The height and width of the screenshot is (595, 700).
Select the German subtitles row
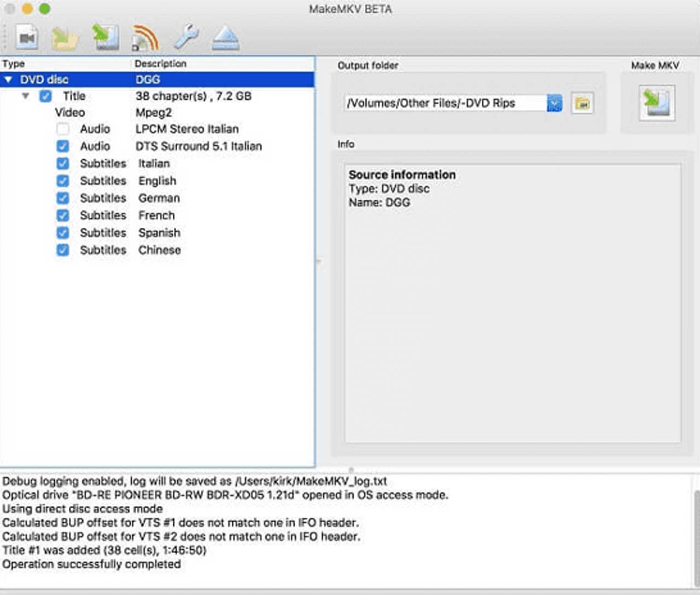159,198
